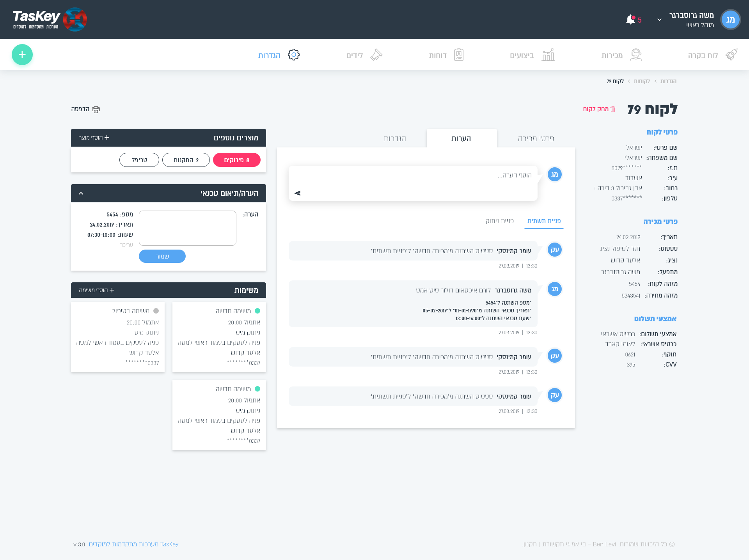Click CVV value 395
Screen dimensions: 749x560
pyautogui.click(x=631, y=365)
